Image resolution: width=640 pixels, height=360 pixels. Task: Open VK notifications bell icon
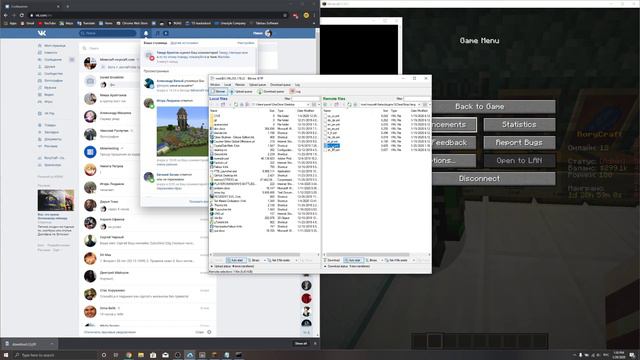[146, 33]
